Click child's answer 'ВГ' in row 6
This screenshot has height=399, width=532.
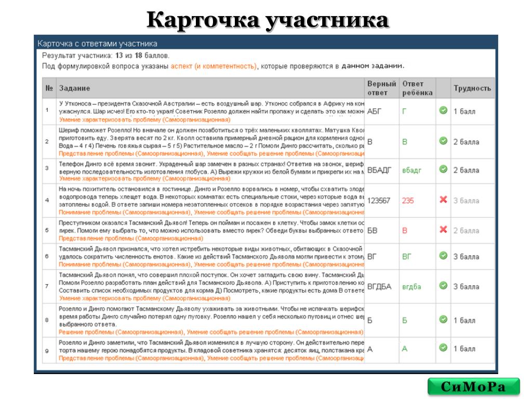406,257
